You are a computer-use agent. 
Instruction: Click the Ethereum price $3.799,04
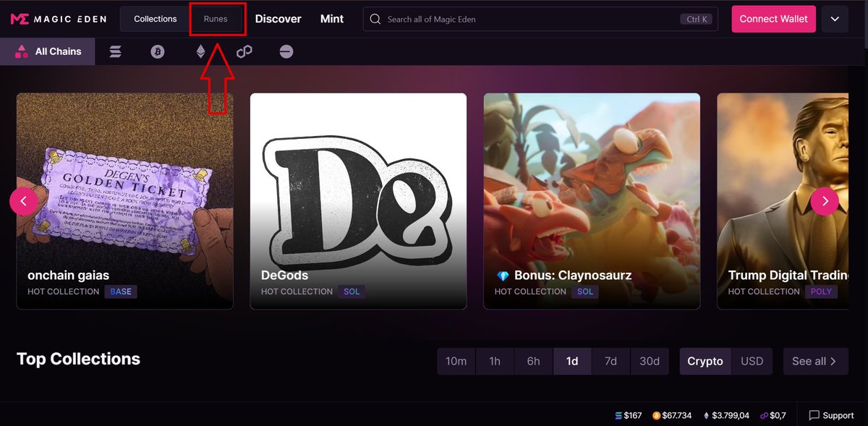click(726, 415)
